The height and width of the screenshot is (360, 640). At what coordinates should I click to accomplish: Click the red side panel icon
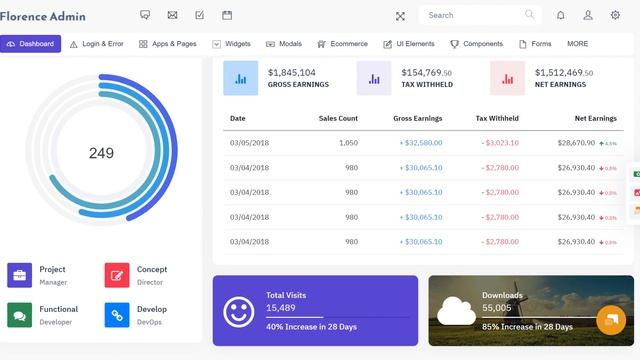tap(636, 192)
